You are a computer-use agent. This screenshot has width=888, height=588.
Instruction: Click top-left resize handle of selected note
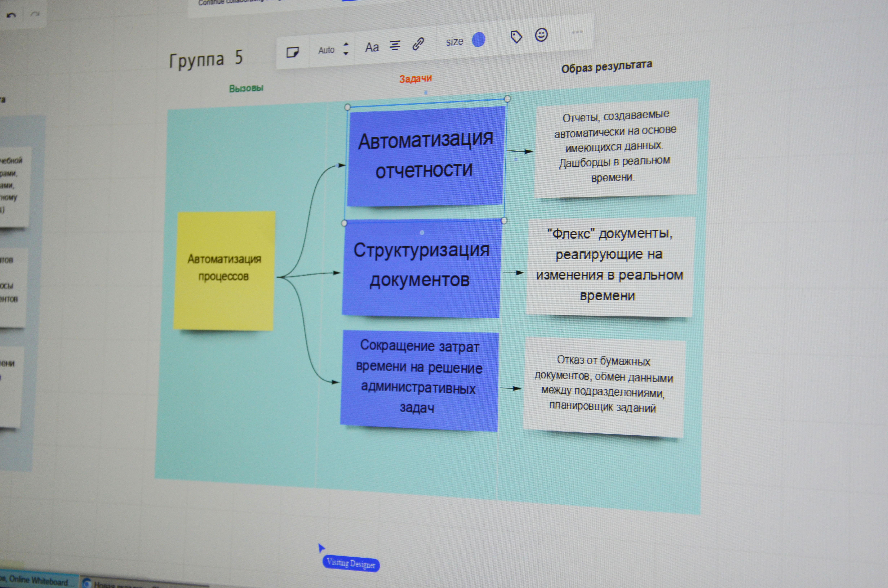click(347, 107)
